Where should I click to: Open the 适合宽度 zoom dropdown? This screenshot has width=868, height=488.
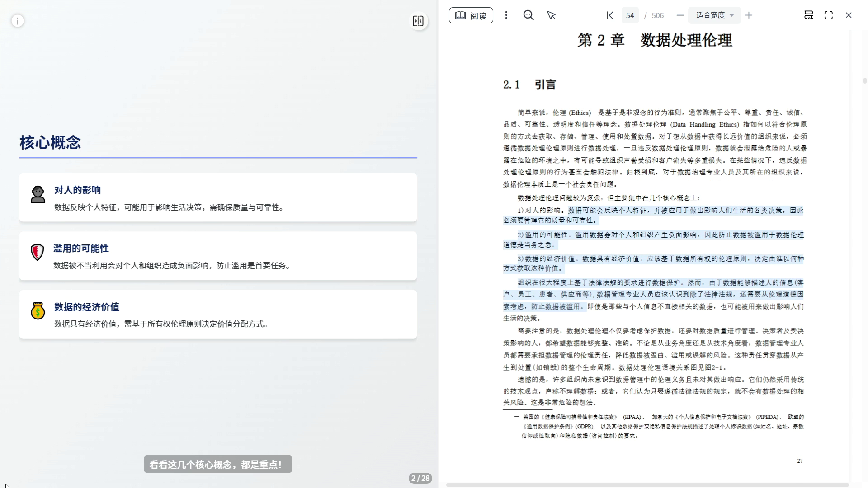714,15
